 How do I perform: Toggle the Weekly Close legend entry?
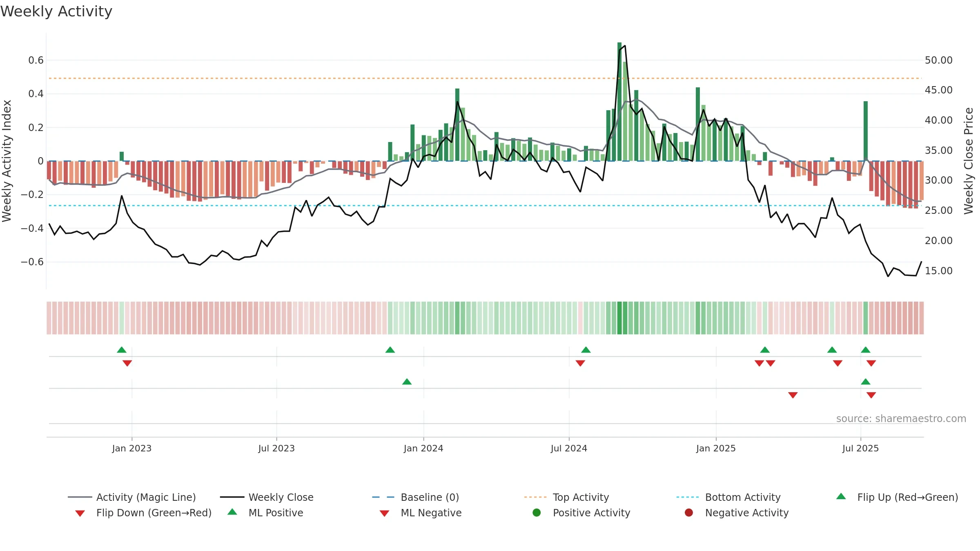[x=267, y=497]
